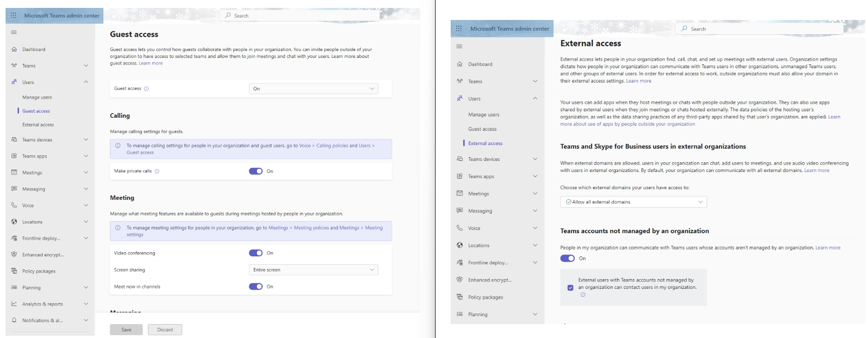Click Analytics & reports chart icon
Image resolution: width=868 pixels, height=338 pixels.
pyautogui.click(x=14, y=304)
